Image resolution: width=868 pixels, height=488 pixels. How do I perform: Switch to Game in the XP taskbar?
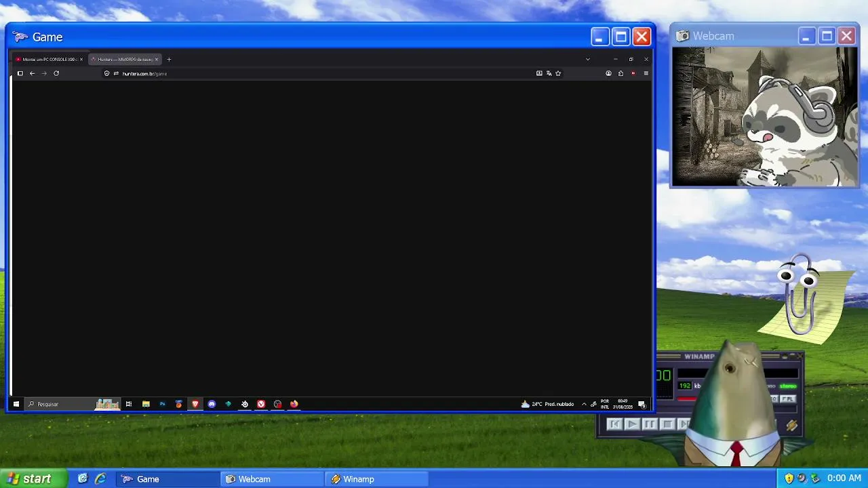168,479
